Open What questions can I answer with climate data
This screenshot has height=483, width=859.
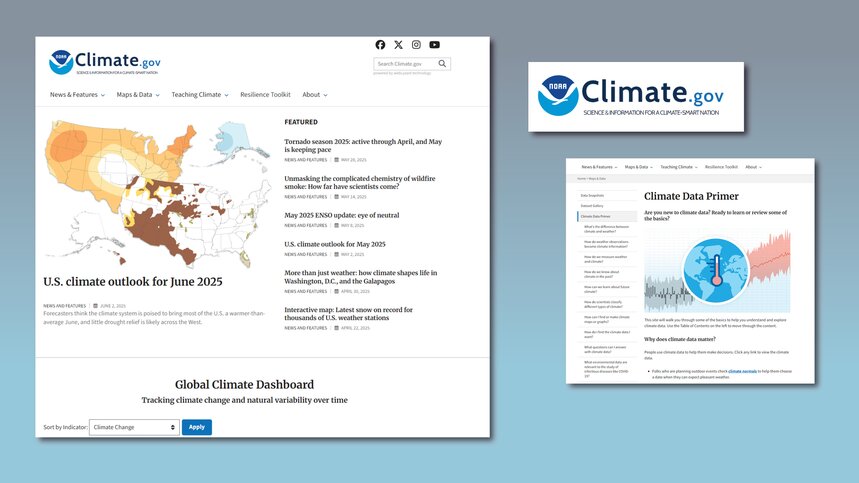click(605, 349)
